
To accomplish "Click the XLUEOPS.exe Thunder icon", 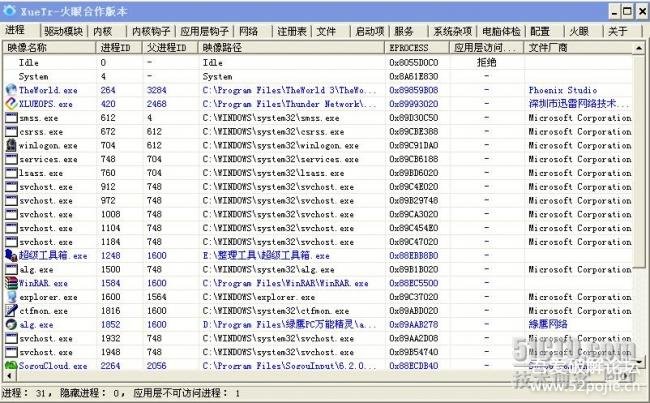I will click(x=11, y=104).
